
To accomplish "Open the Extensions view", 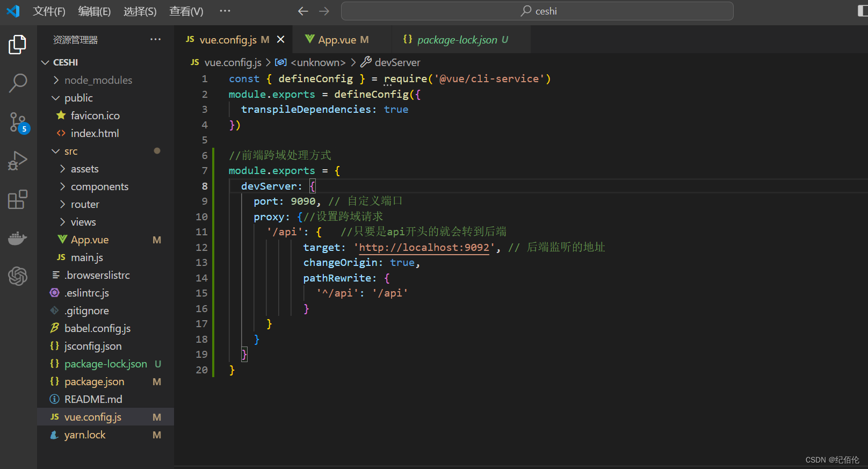I will pos(18,199).
